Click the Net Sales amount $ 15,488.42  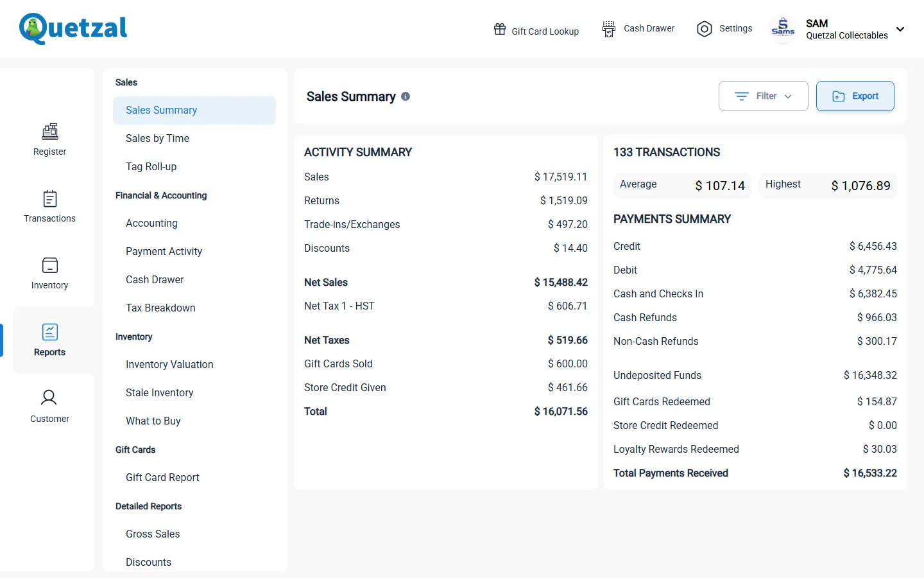(561, 283)
